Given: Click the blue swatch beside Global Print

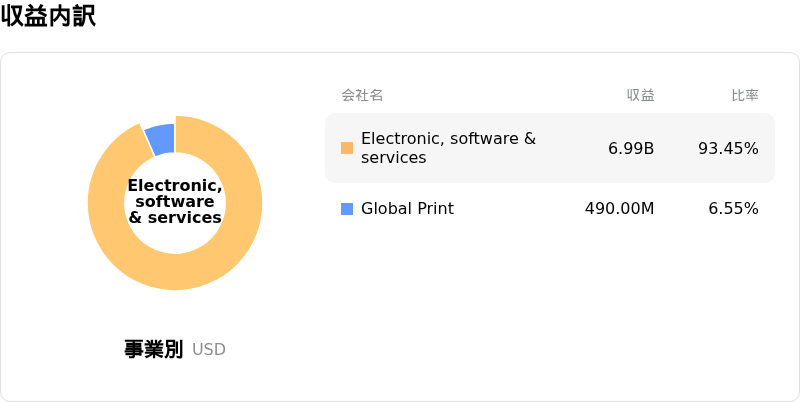Looking at the screenshot, I should point(347,209).
